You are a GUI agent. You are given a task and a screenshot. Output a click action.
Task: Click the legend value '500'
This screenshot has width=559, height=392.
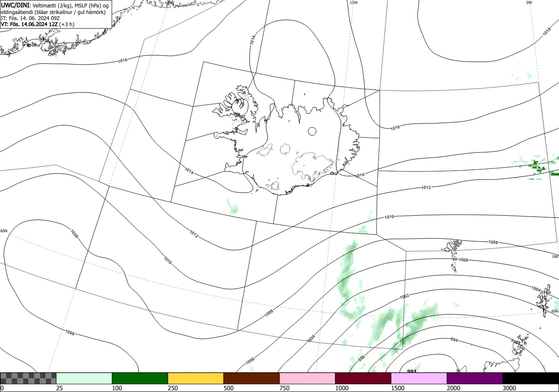coord(228,388)
